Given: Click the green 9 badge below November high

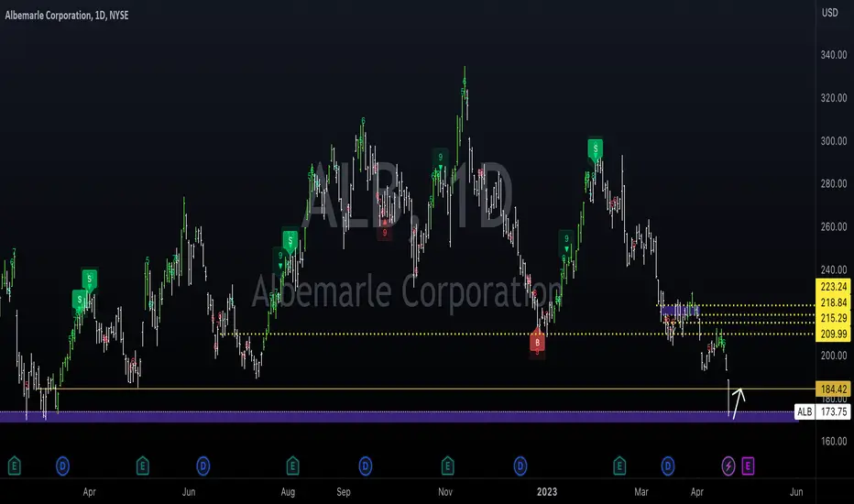Looking at the screenshot, I should pyautogui.click(x=440, y=159).
